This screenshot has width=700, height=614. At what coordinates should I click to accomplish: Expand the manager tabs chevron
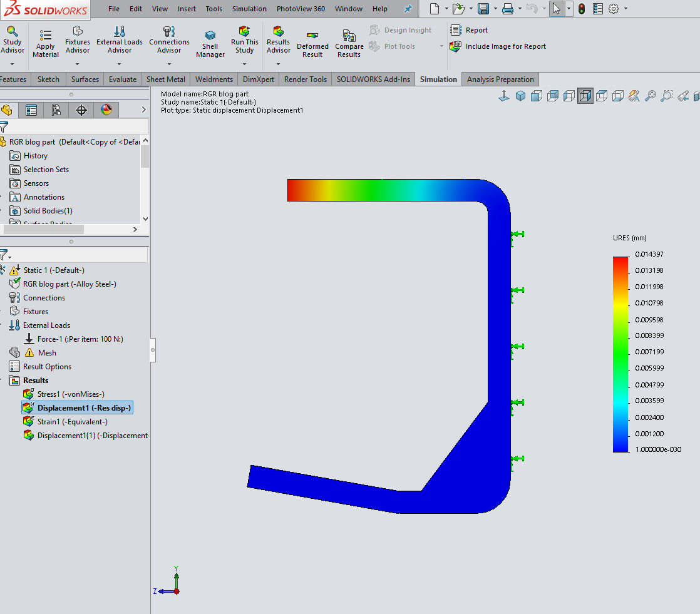tap(143, 110)
